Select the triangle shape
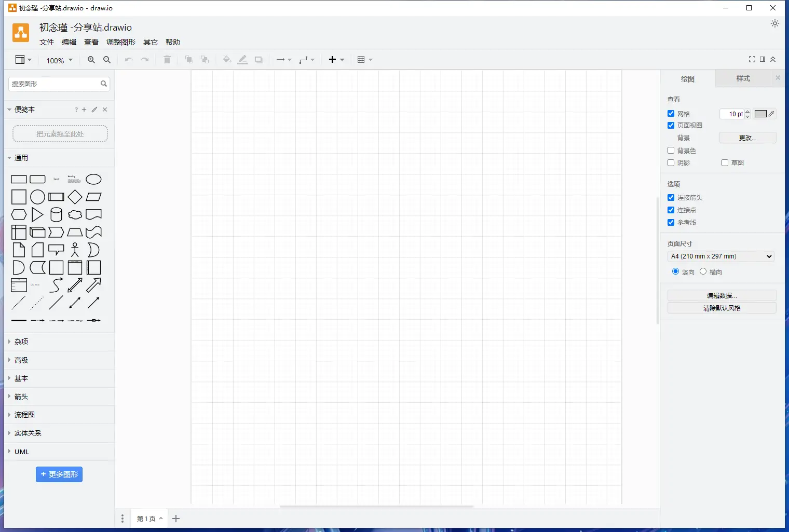This screenshot has height=532, width=789. pos(37,214)
